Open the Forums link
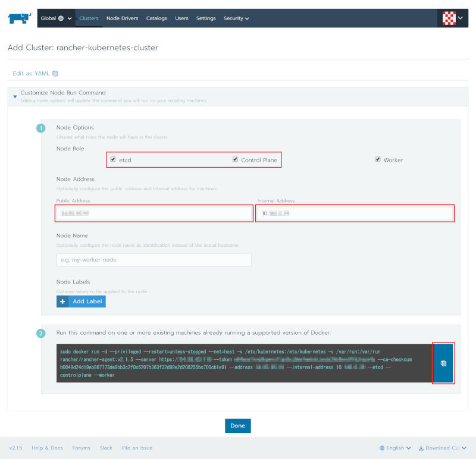Image resolution: width=476 pixels, height=459 pixels. (81, 448)
